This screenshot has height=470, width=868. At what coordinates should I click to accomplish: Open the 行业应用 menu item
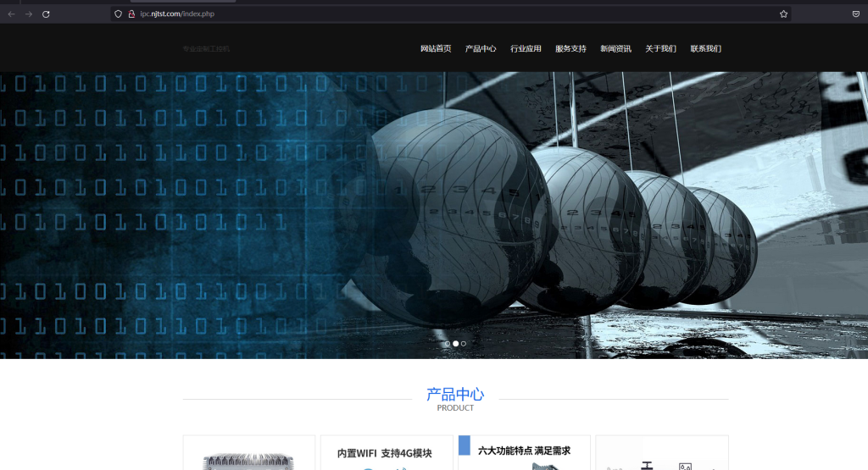[x=526, y=49]
